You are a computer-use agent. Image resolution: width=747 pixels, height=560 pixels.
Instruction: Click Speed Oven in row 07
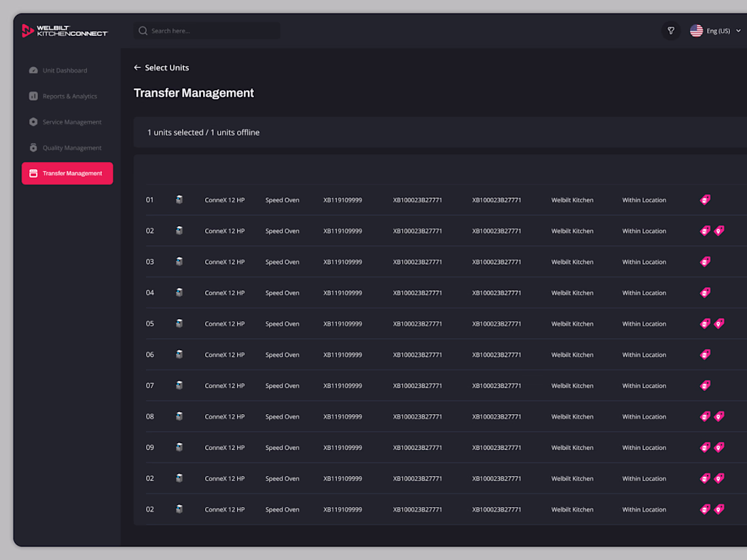tap(282, 386)
